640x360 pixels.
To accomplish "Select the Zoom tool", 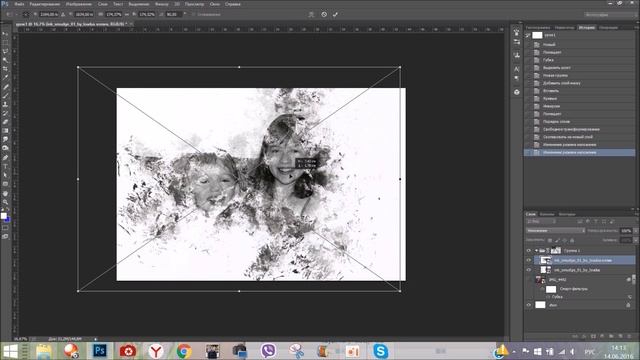I will coord(5,202).
